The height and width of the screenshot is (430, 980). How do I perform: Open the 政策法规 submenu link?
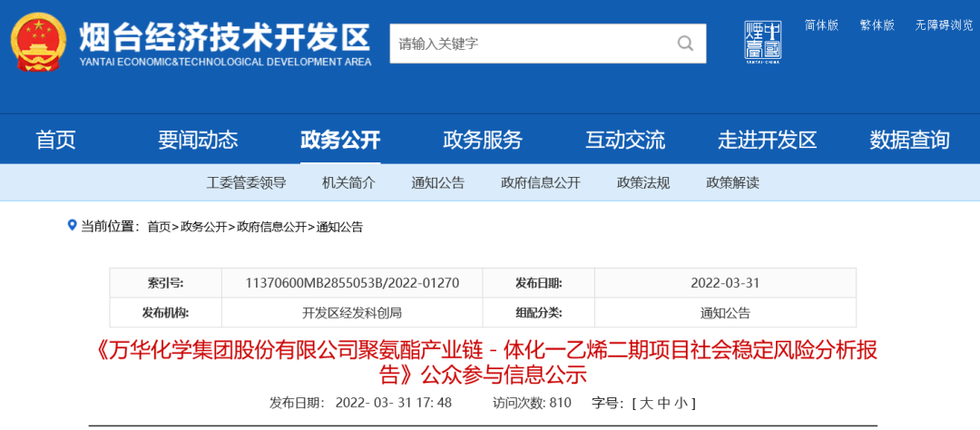click(643, 183)
